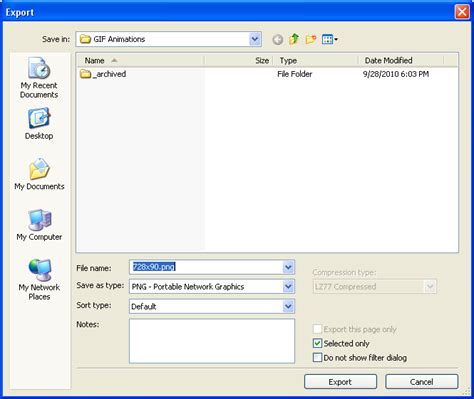474x399 pixels.
Task: Click the Cancel button
Action: coord(422,382)
